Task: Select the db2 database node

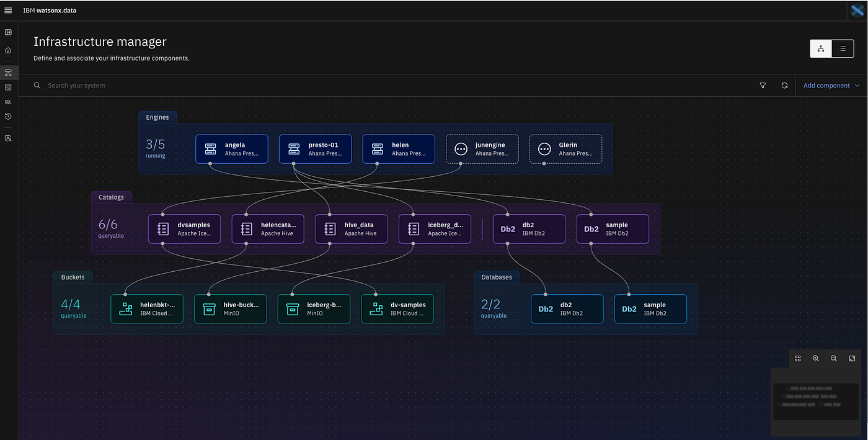Action: pos(567,309)
